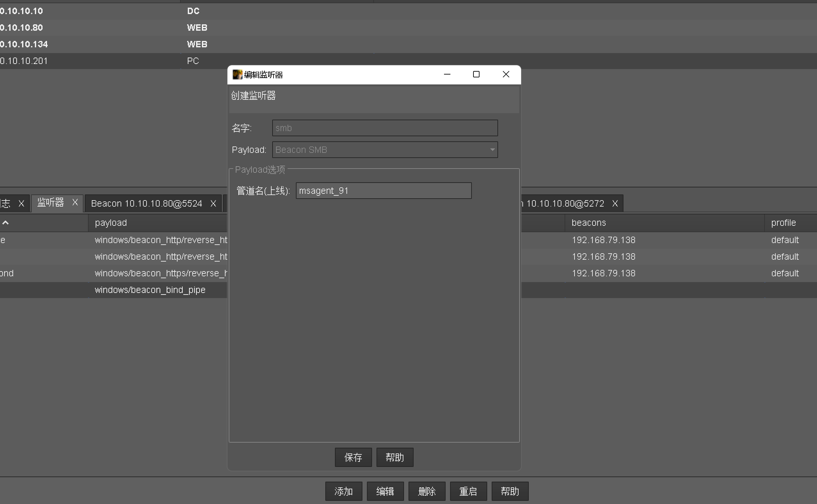Image resolution: width=817 pixels, height=504 pixels.
Task: Click the Cobalt Strike icon in dialog title
Action: click(237, 75)
